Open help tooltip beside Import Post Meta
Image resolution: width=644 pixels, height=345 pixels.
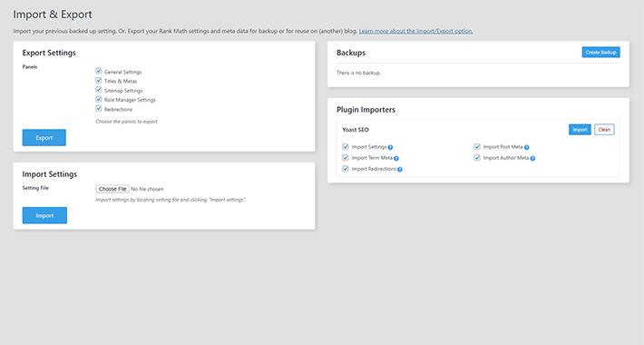(526, 147)
